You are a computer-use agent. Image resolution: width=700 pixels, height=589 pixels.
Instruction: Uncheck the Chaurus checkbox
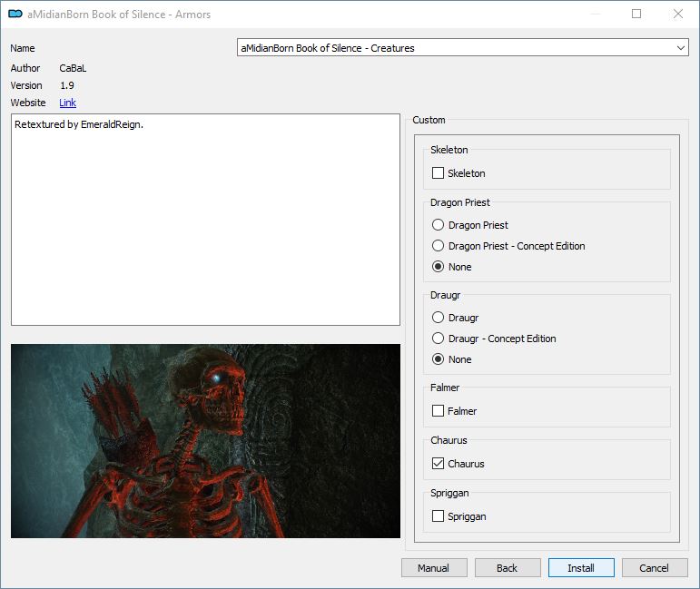(x=438, y=463)
